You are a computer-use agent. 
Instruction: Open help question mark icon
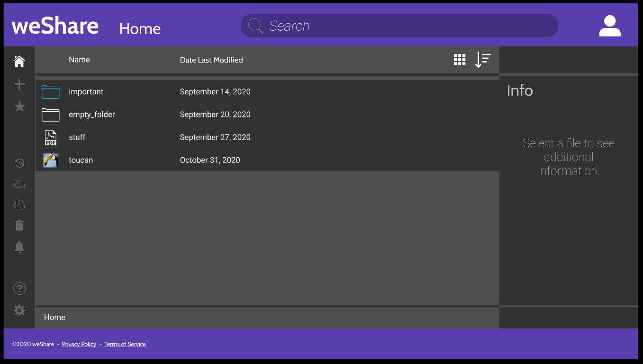[x=19, y=288]
